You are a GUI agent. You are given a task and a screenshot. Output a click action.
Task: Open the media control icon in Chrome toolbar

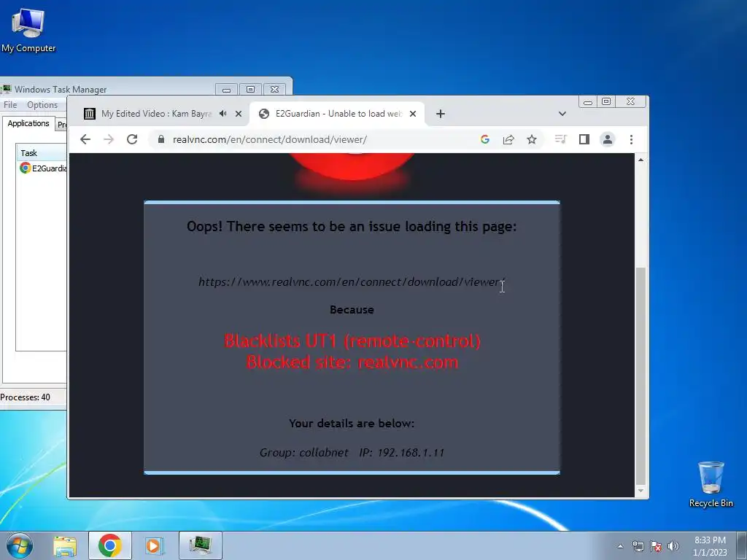point(561,139)
